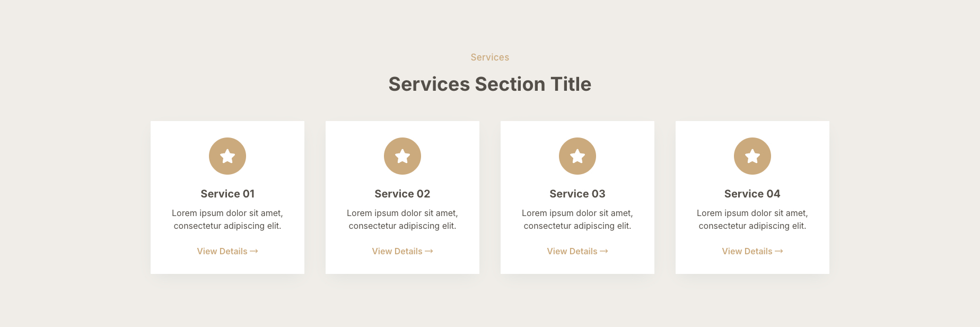Open View Details link for Service 01

pos(222,251)
